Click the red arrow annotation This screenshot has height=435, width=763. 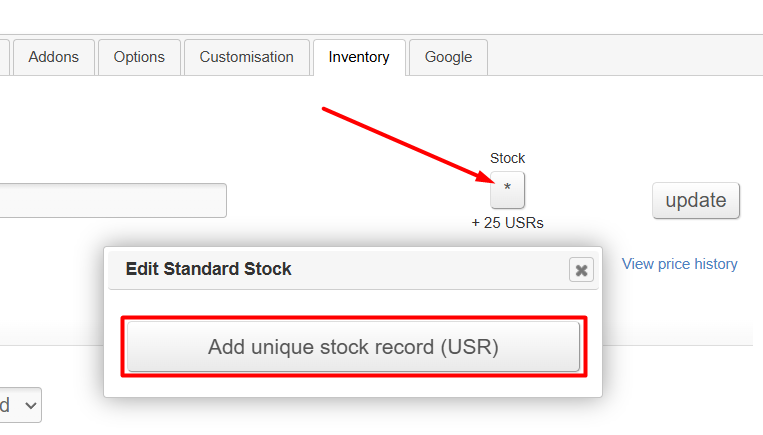410,145
